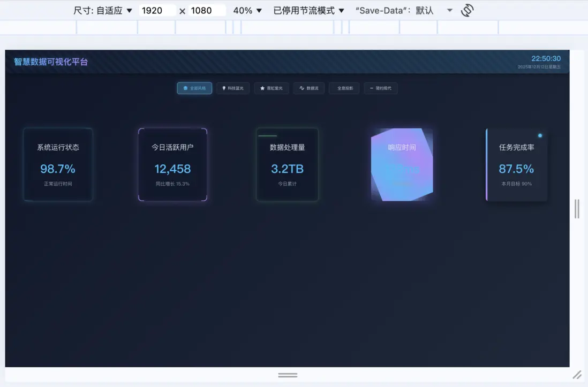Click the rotate device orientation icon

(468, 10)
